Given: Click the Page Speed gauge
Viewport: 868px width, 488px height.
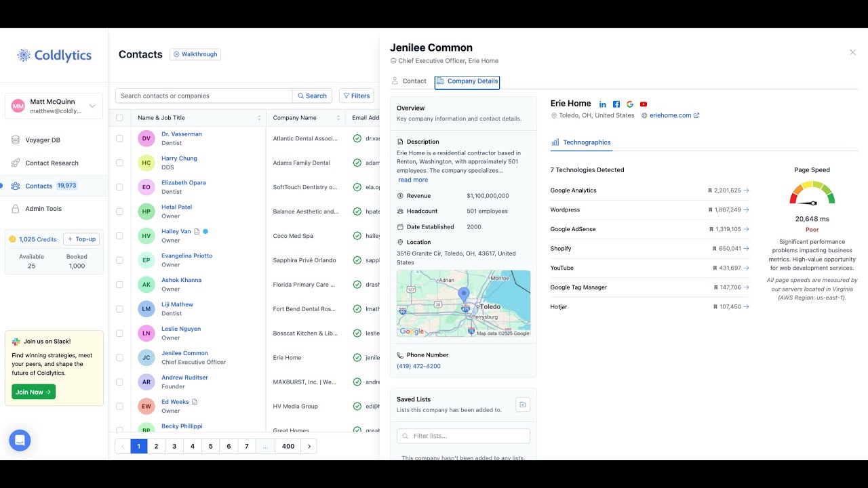Looking at the screenshot, I should click(x=812, y=193).
